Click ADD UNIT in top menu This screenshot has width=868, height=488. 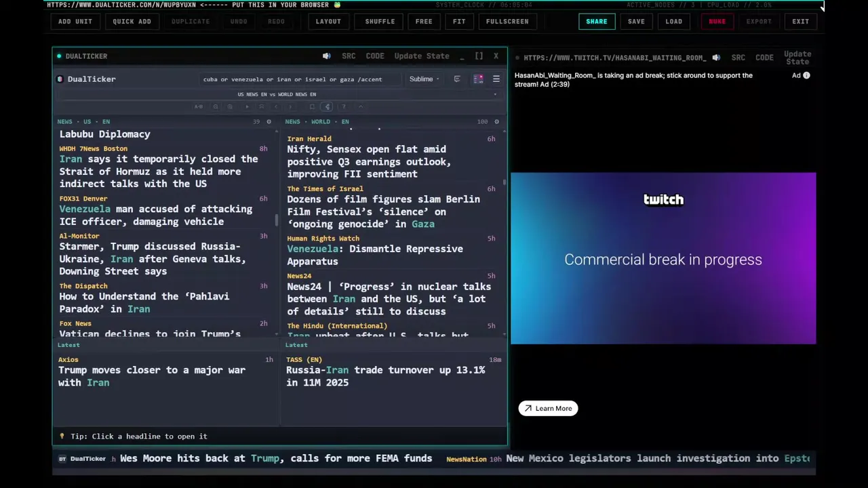75,22
